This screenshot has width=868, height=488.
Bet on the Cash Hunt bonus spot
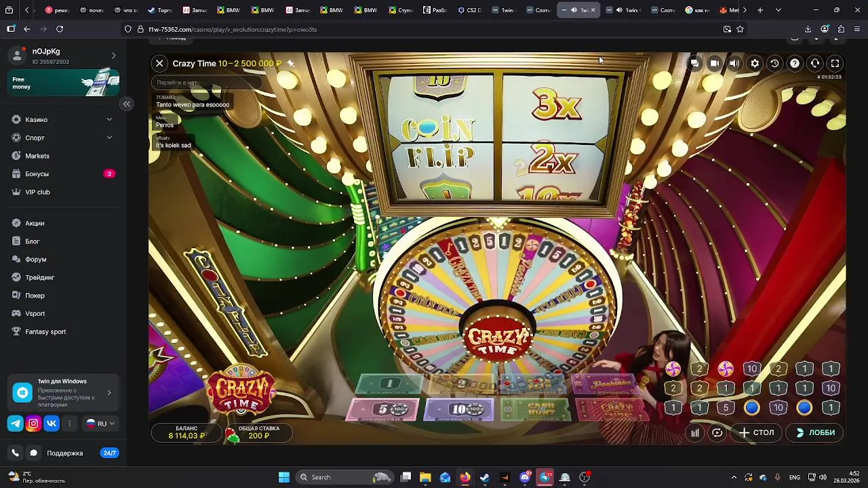tap(536, 409)
